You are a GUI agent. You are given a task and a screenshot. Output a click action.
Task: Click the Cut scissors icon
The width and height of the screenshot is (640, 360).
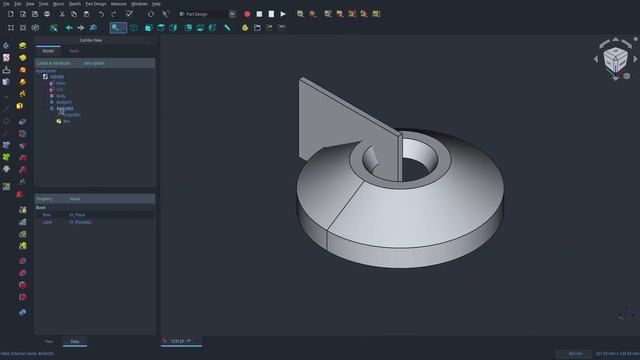coord(62,14)
